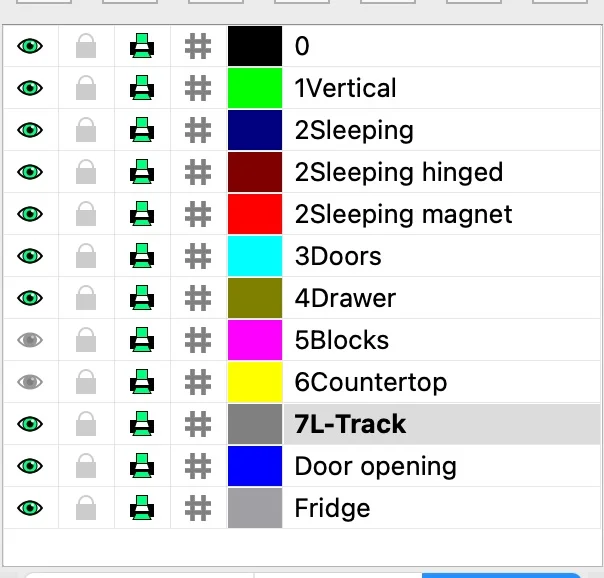Screen dimensions: 604x578
Task: Click lock icon on 4Drawer layer
Action: pos(87,299)
